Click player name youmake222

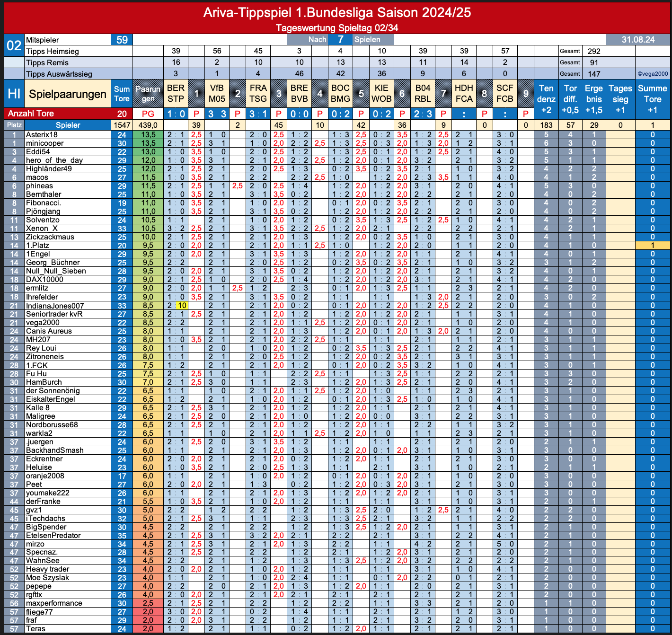[x=47, y=493]
